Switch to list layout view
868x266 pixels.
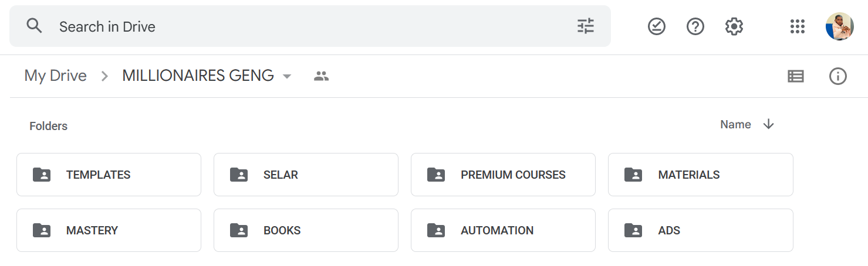[796, 76]
